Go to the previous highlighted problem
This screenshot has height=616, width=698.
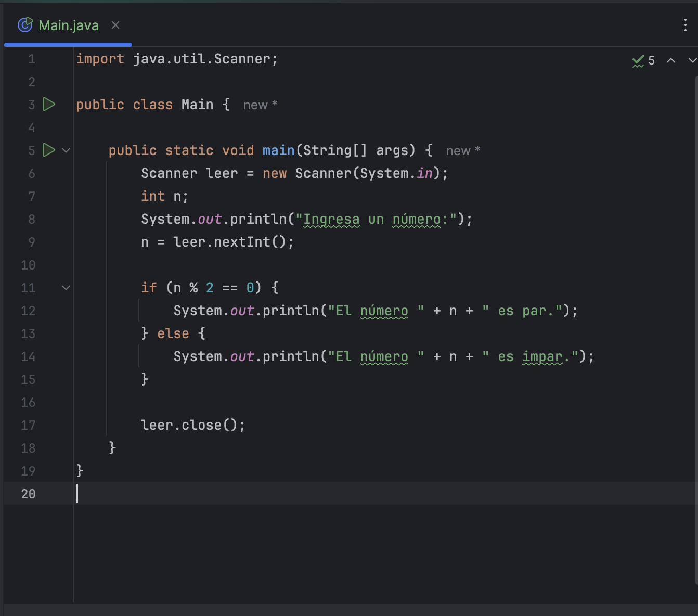671,60
